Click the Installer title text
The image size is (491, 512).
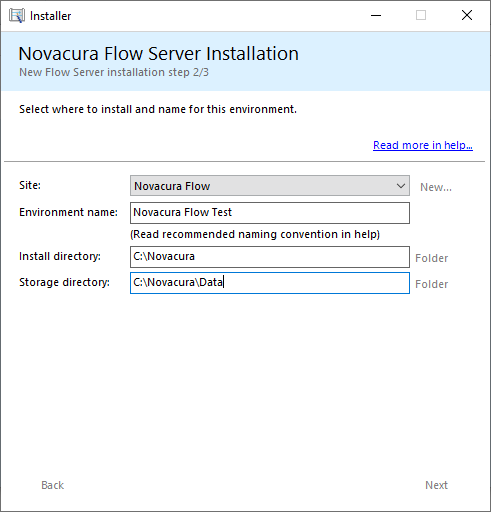pyautogui.click(x=50, y=16)
